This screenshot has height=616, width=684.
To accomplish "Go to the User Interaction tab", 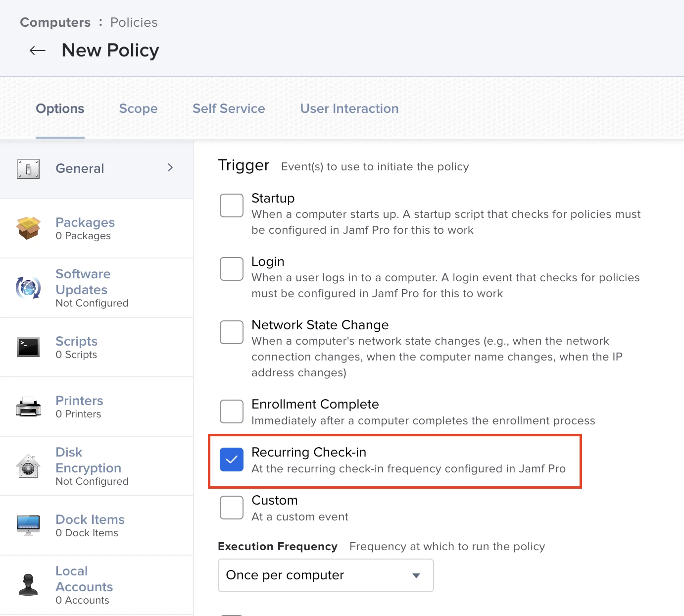I will pyautogui.click(x=349, y=108).
